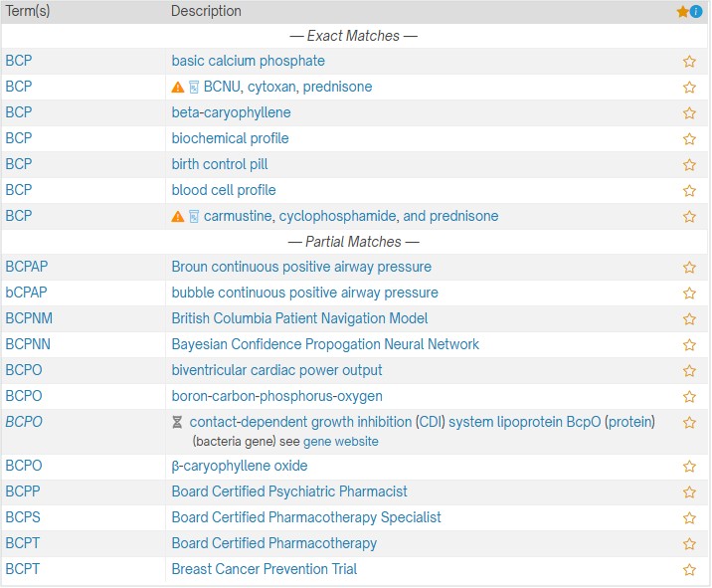The height and width of the screenshot is (588, 712).
Task: Open the biochemical profile link
Action: pyautogui.click(x=231, y=138)
